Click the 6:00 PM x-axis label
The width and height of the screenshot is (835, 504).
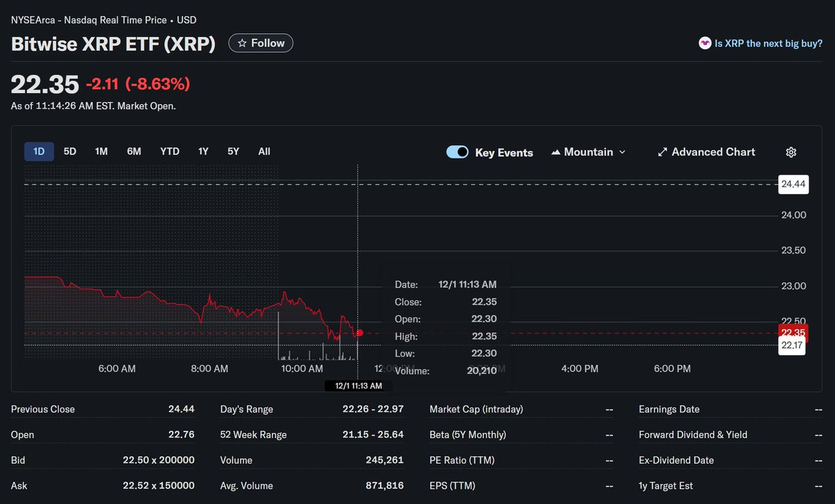(x=672, y=369)
